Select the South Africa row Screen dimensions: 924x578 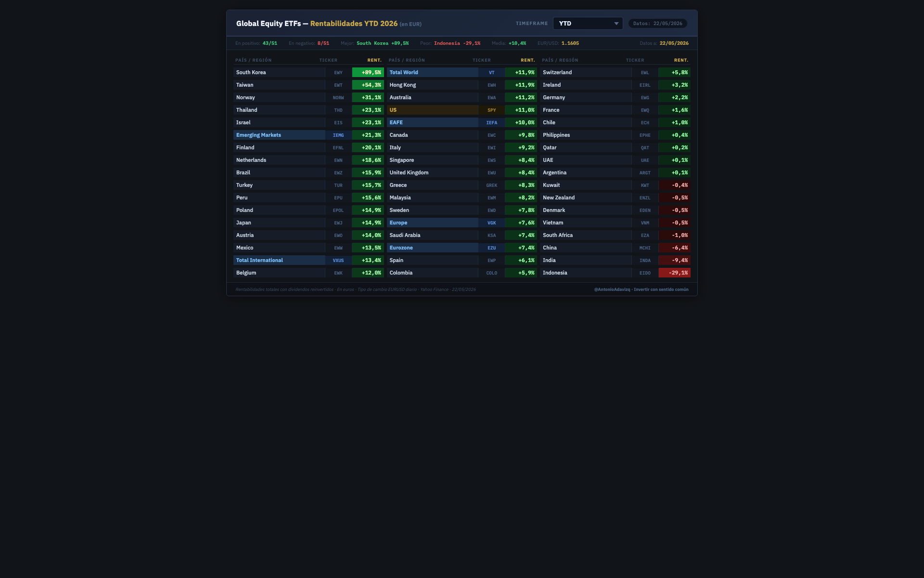(586, 235)
